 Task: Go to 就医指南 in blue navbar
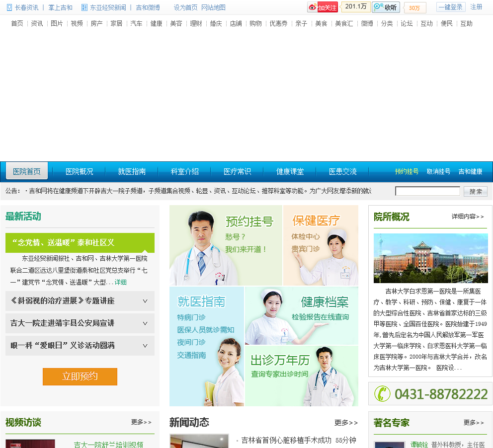pos(132,171)
